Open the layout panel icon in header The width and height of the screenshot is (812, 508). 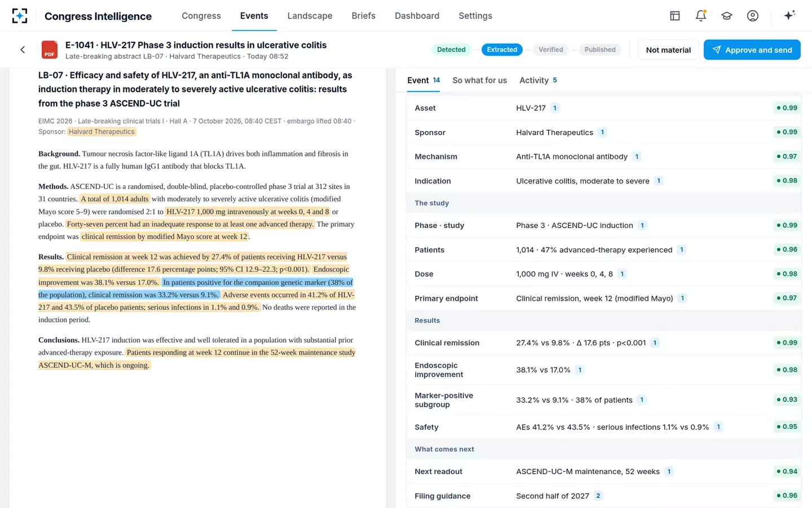(x=674, y=16)
